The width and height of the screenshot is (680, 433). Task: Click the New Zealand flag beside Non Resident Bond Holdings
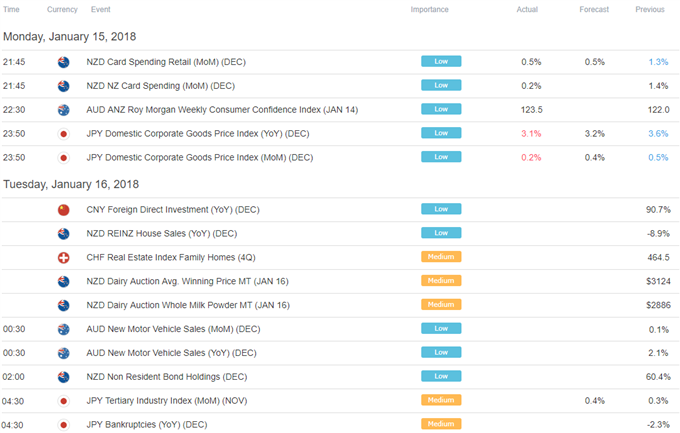[x=63, y=377]
